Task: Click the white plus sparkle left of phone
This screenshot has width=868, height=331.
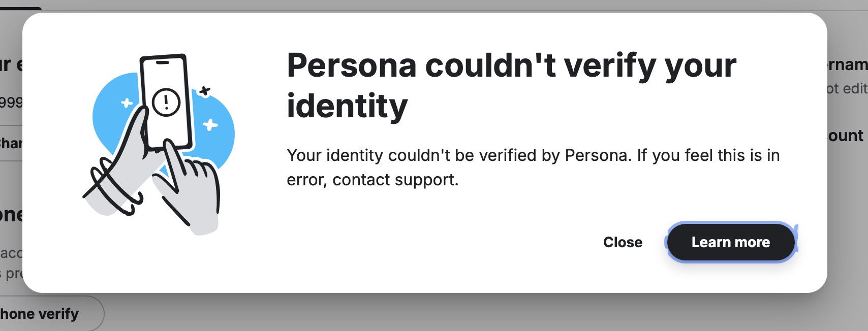Action: pos(127,103)
